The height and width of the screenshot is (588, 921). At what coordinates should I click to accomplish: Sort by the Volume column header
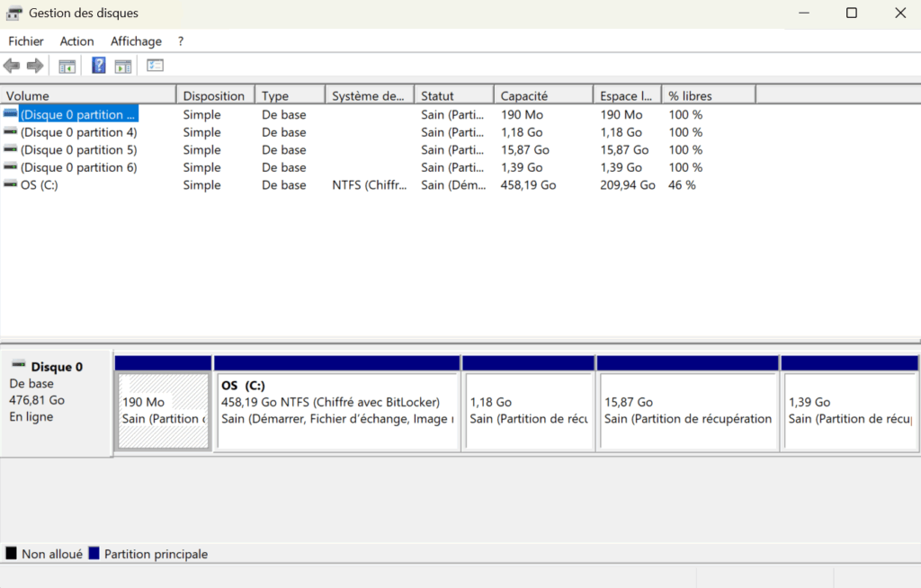click(x=88, y=95)
